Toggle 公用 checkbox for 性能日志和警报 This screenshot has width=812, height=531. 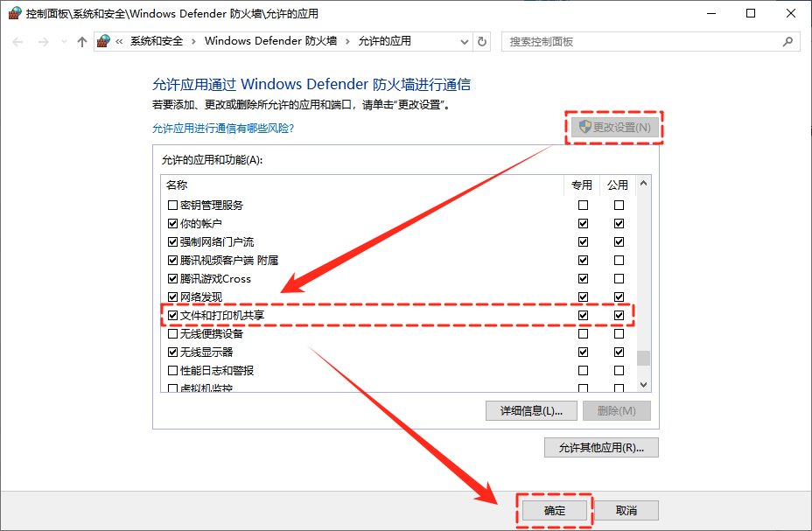[x=619, y=371]
